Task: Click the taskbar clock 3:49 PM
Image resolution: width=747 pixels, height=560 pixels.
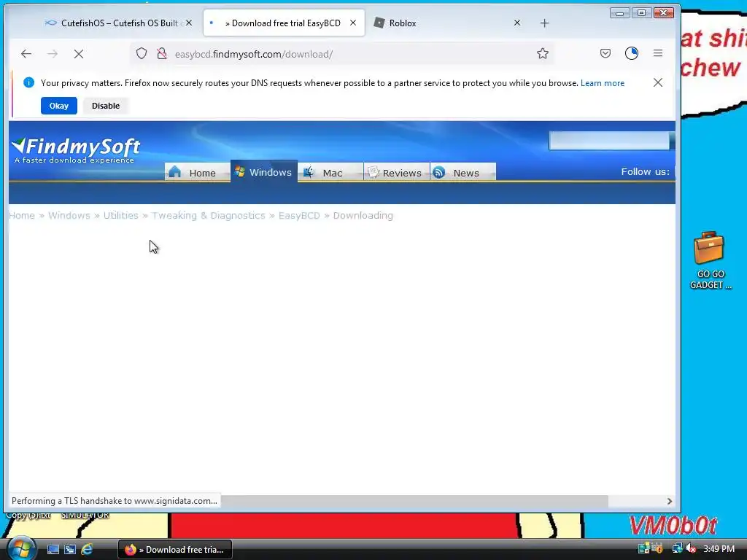Action: tap(719, 549)
